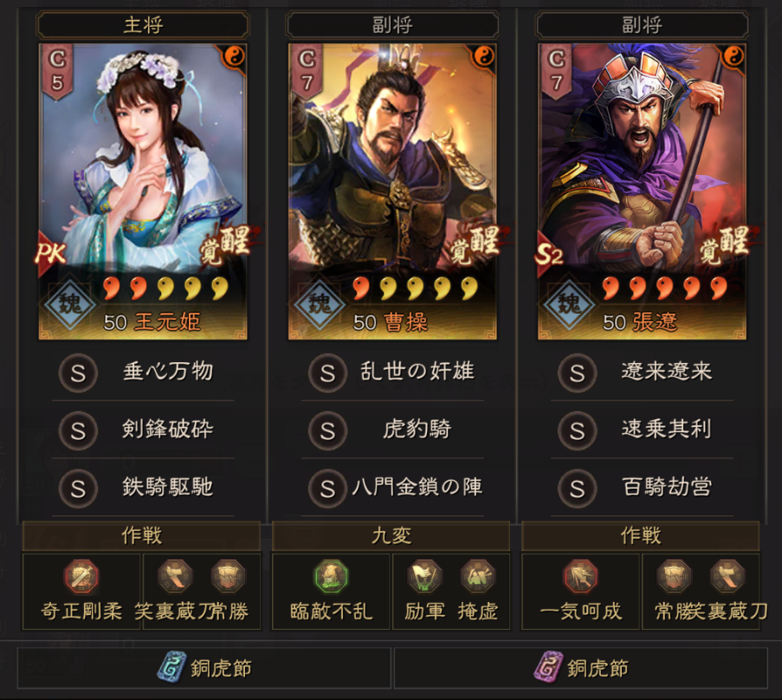Open the 八門金鎖の陣 skill slot

point(392,488)
